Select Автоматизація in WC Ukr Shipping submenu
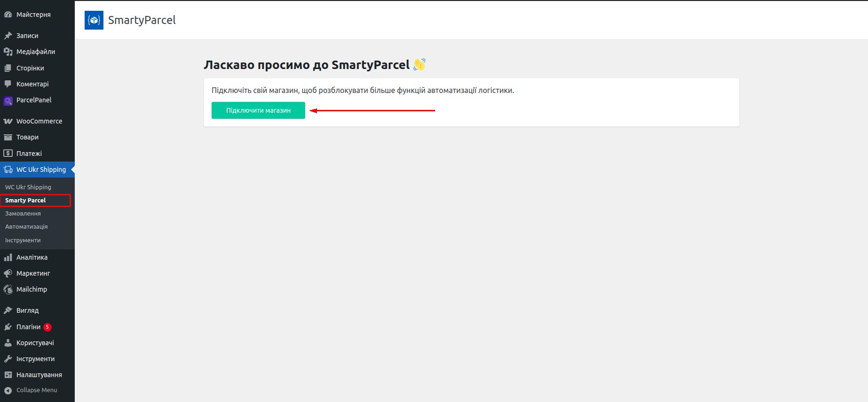 26,227
